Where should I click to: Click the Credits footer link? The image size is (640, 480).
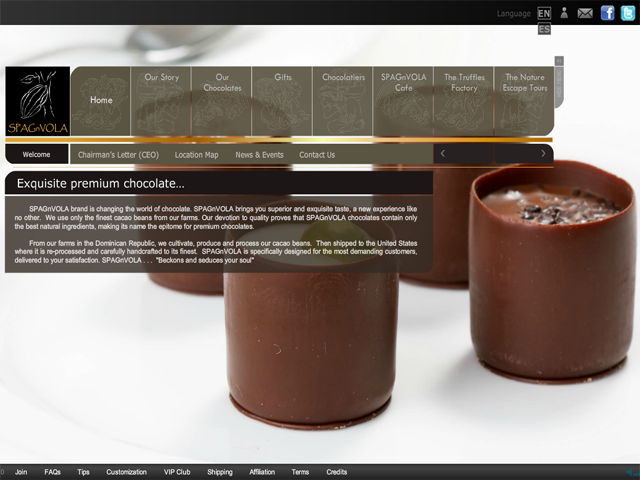(336, 472)
